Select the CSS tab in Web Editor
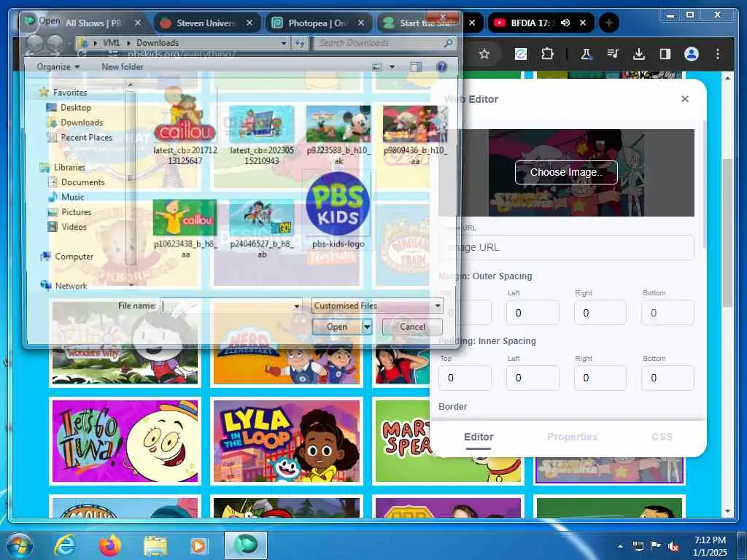Viewport: 747px width, 560px height. coord(662,437)
